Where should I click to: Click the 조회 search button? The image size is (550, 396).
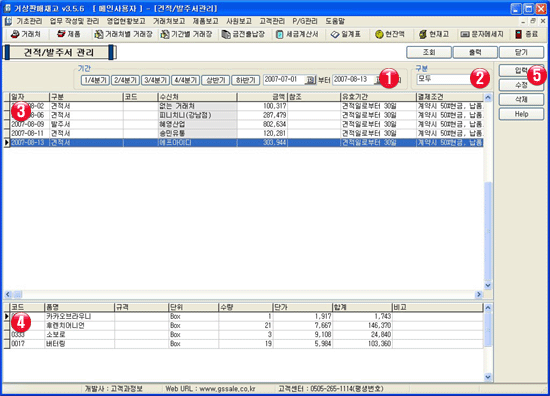429,52
